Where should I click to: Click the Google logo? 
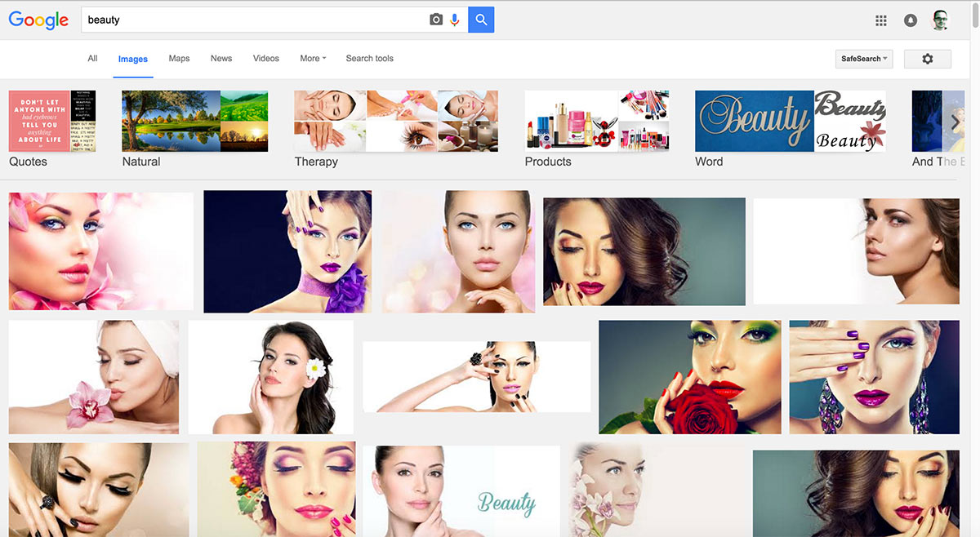click(x=38, y=20)
